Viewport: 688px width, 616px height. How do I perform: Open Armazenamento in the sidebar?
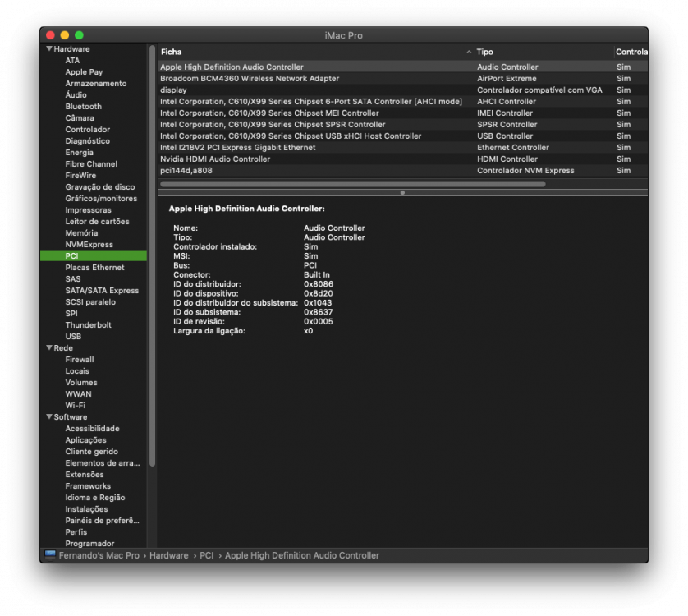pos(96,84)
